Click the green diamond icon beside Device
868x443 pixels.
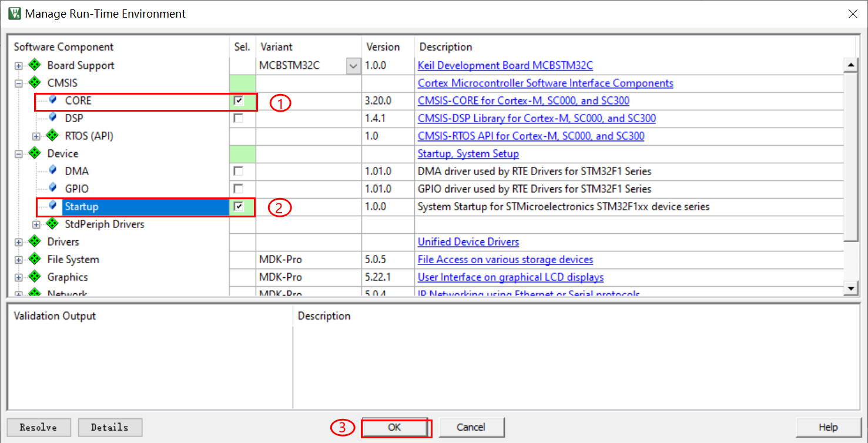pos(35,153)
